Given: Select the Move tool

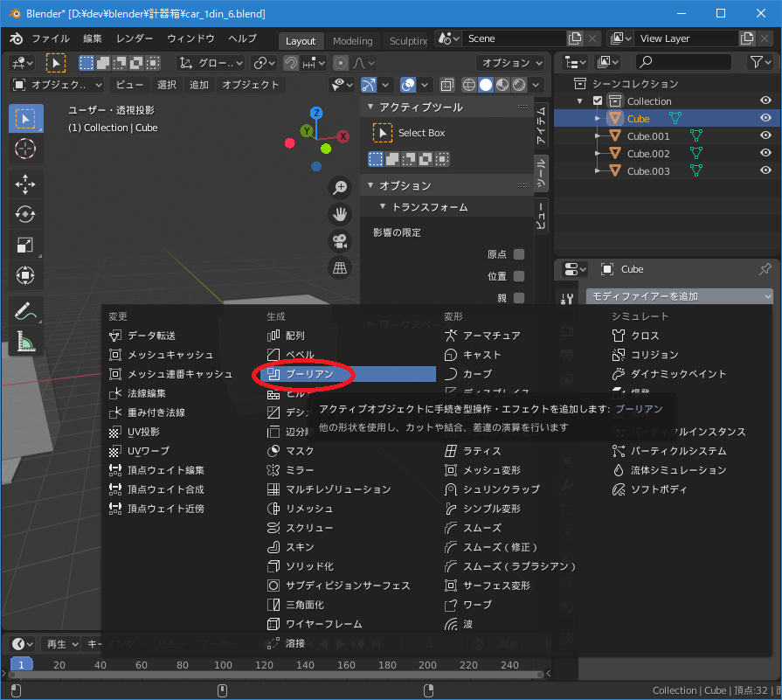Looking at the screenshot, I should tap(25, 184).
